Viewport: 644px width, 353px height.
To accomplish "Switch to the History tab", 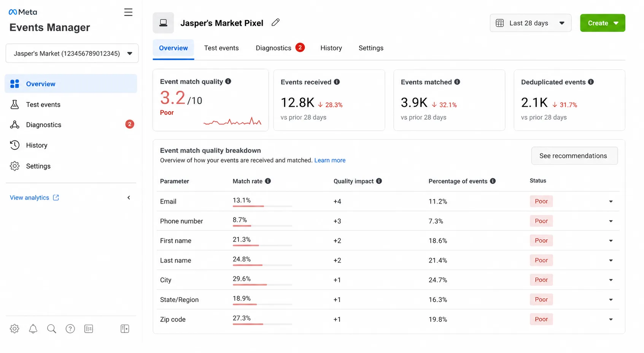I will coord(331,48).
